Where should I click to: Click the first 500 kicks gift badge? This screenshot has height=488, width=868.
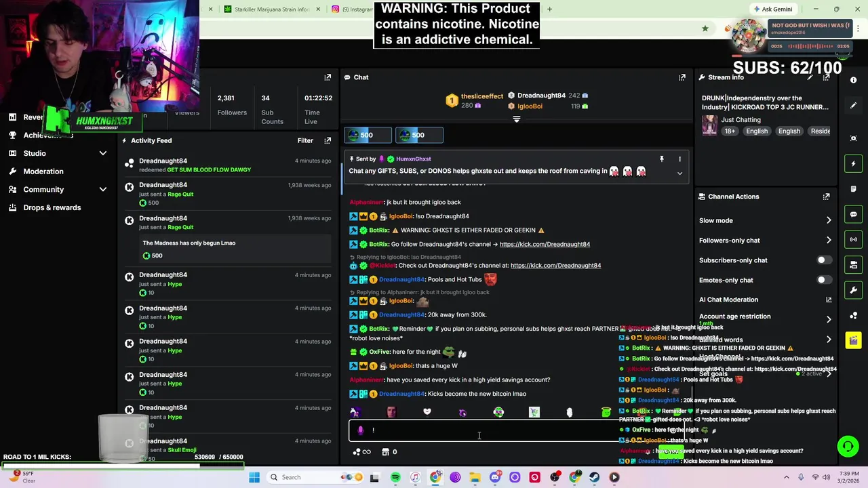point(367,135)
